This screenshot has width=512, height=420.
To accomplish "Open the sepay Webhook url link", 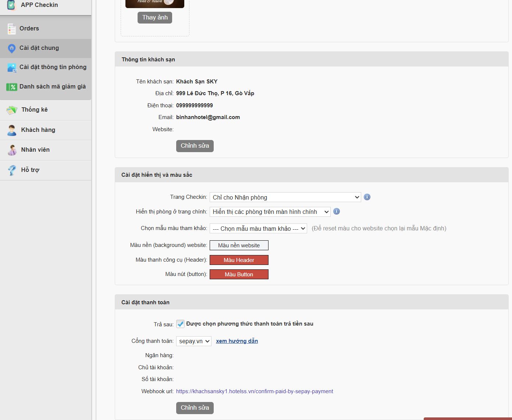I will [255, 391].
